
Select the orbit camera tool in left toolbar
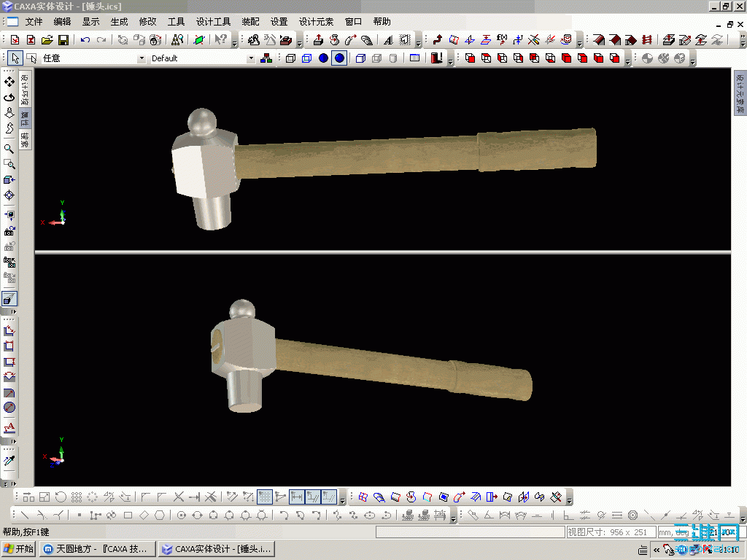(x=9, y=97)
